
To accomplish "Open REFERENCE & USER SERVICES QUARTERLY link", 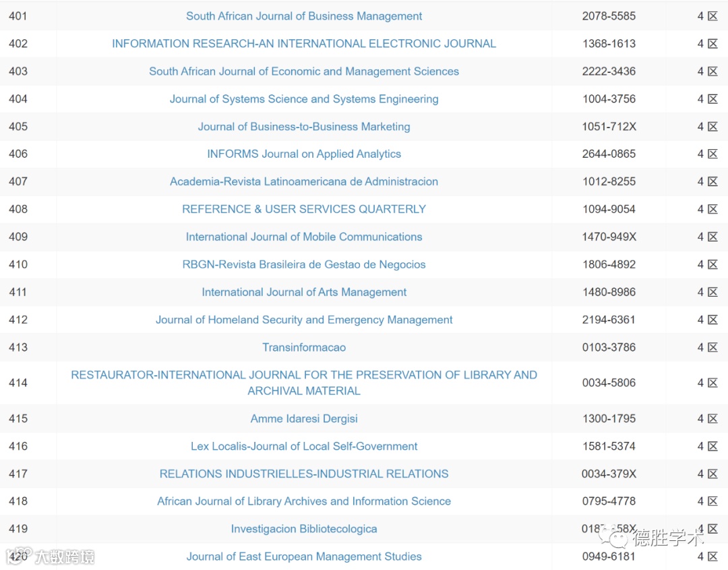I will coord(303,209).
